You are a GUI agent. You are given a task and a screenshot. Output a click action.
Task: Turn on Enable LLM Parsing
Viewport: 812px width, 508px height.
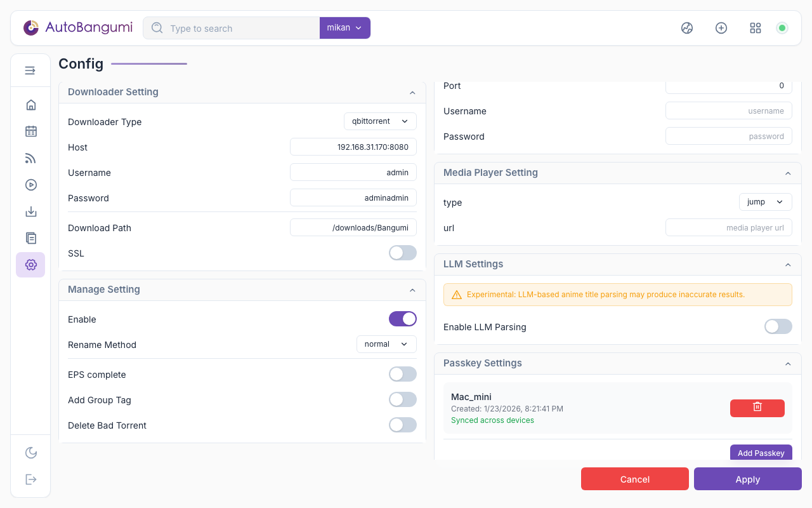tap(778, 326)
